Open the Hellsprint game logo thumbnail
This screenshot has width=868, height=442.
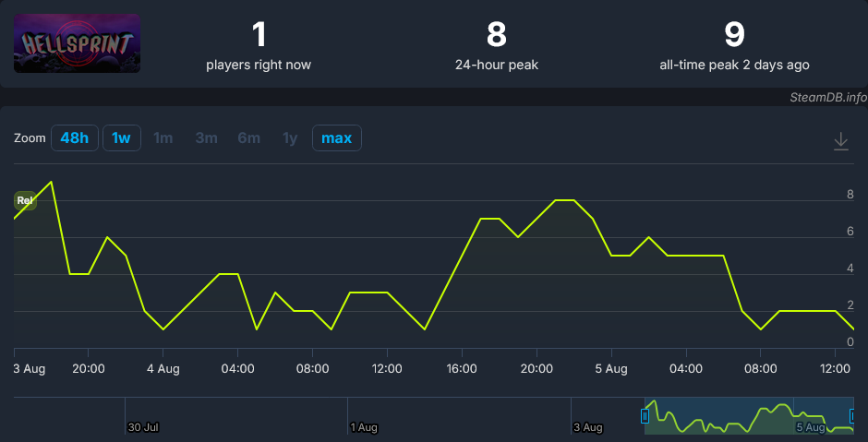(x=77, y=43)
